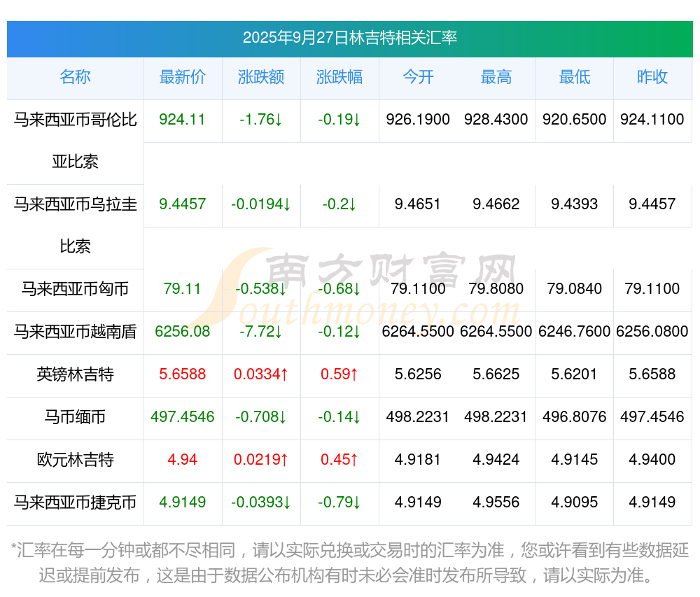Click the 涨跌额 column header
The height and width of the screenshot is (597, 700).
click(261, 77)
